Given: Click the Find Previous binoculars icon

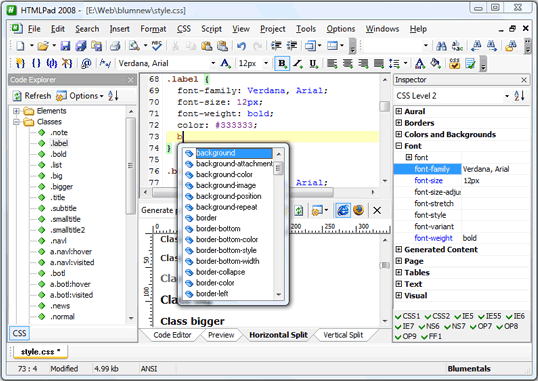Looking at the screenshot, I should [476, 46].
